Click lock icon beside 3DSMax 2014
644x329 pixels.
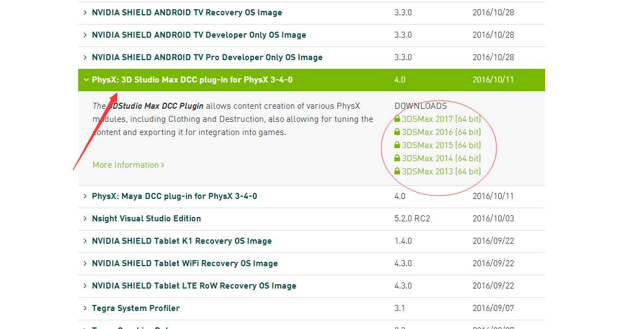(x=397, y=158)
